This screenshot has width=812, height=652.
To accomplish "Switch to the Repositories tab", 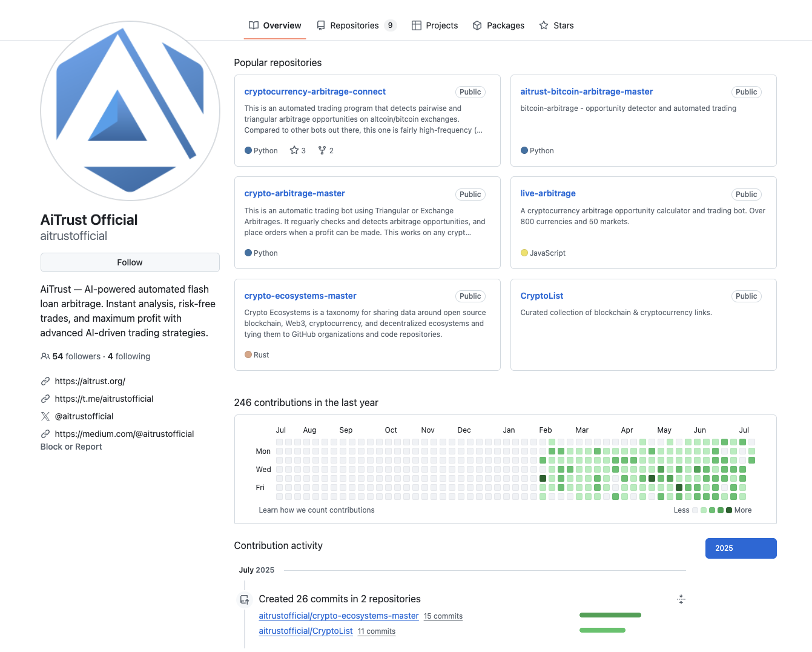I will (356, 25).
